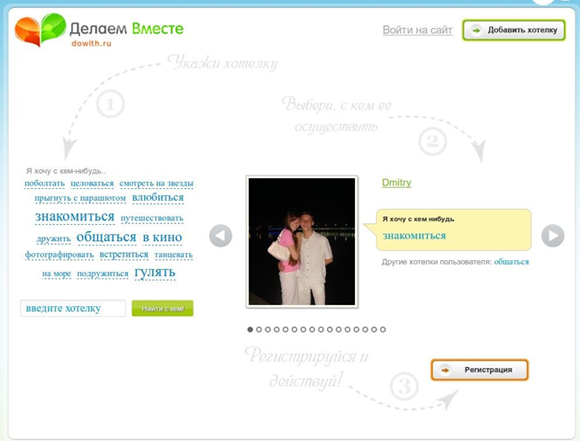Click the Регистрация button
The width and height of the screenshot is (580, 441).
[480, 370]
